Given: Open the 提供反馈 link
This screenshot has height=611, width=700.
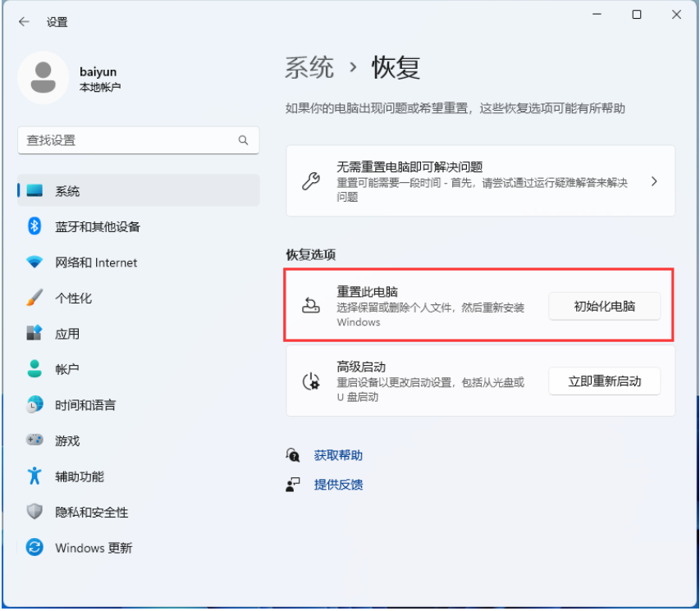Looking at the screenshot, I should (x=338, y=484).
